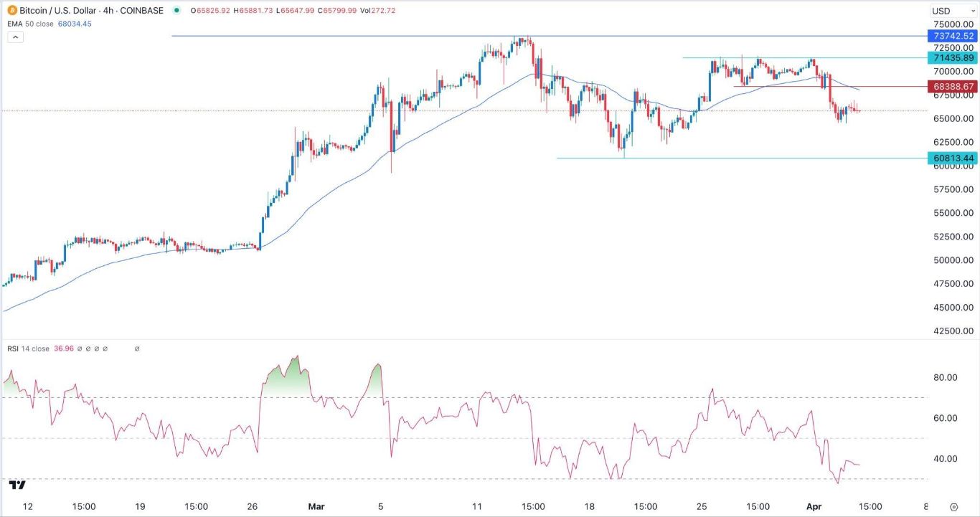Click the 71435.89 price line label

tap(952, 57)
